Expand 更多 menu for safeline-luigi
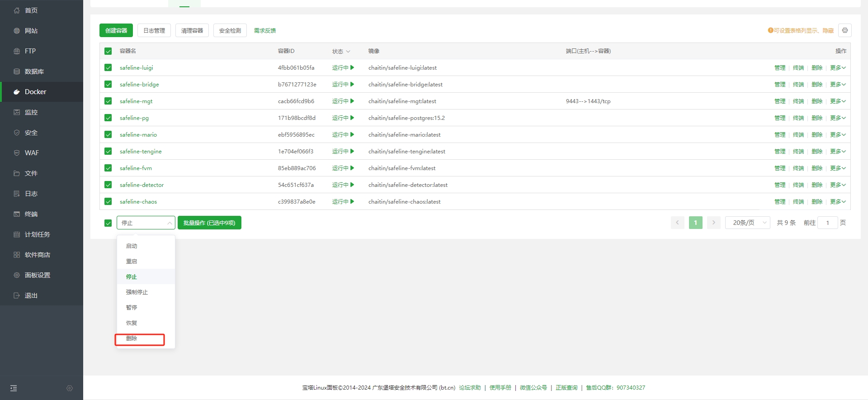This screenshot has height=400, width=868. [x=838, y=67]
